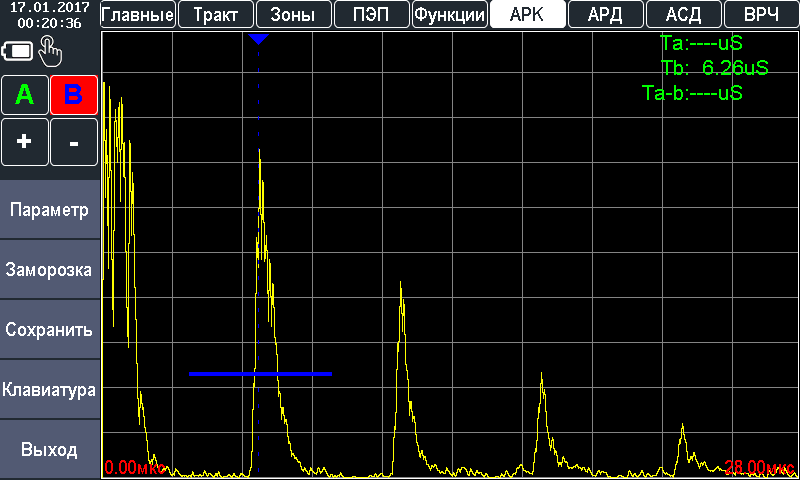The width and height of the screenshot is (800, 480).
Task: Open the Функции tab
Action: (x=450, y=14)
